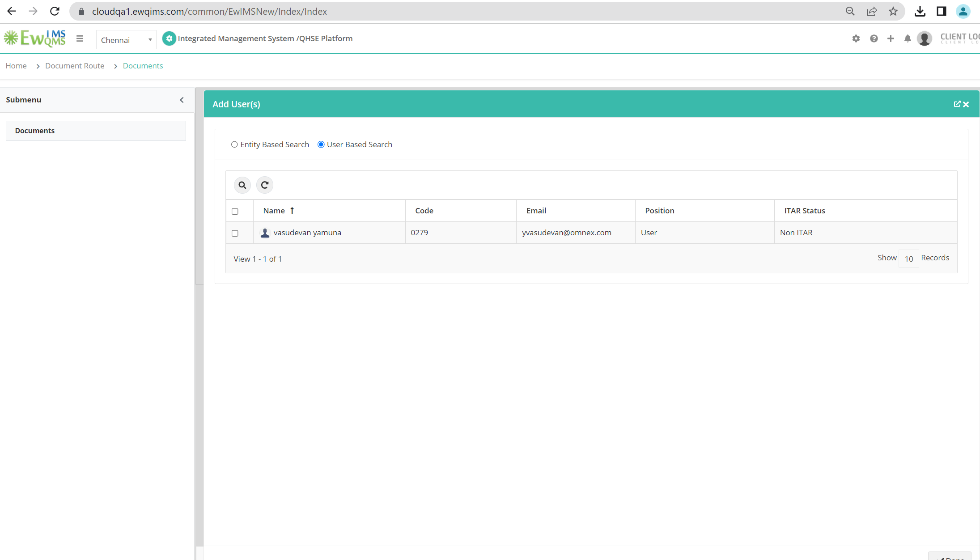Click the User position cell

(704, 233)
